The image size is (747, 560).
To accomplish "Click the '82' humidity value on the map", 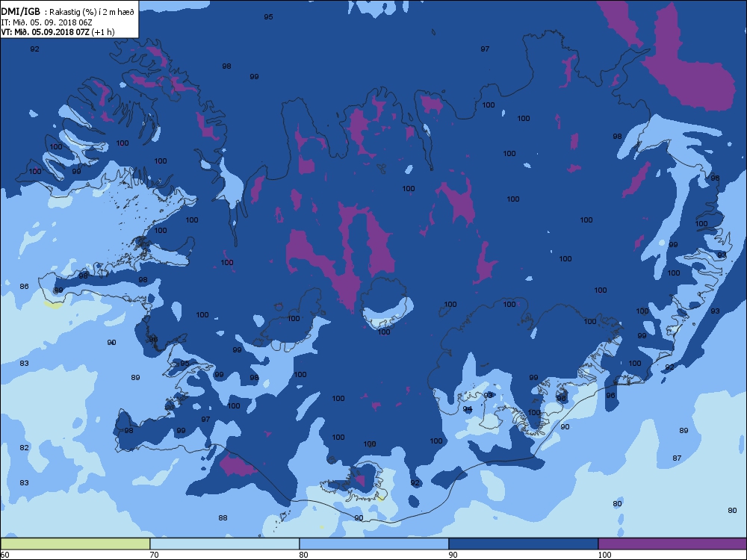I will (25, 447).
